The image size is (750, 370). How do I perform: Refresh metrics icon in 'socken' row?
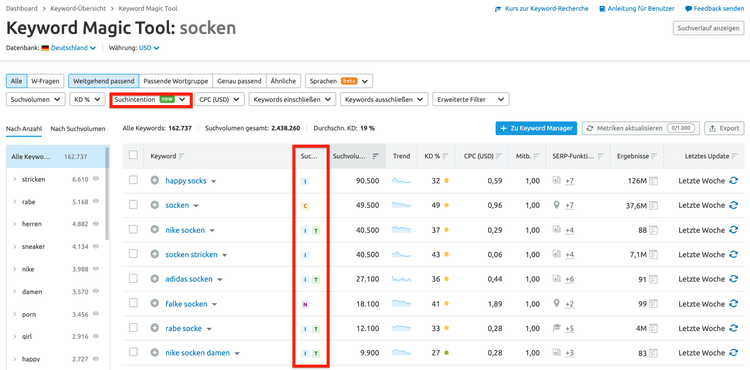point(733,205)
